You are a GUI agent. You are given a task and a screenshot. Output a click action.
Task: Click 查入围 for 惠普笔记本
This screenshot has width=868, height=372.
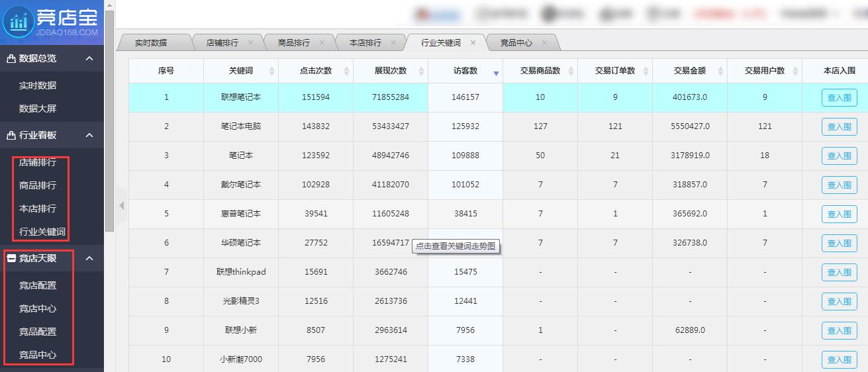pos(840,214)
